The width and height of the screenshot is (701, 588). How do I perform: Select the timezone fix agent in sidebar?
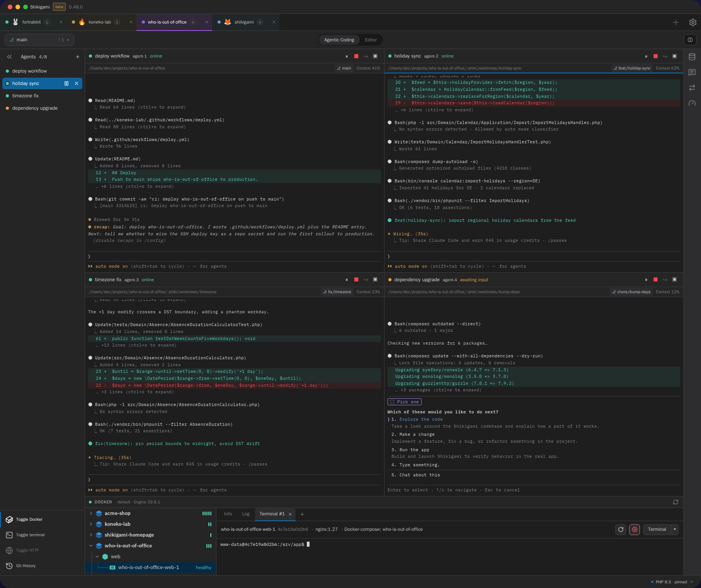click(42, 96)
